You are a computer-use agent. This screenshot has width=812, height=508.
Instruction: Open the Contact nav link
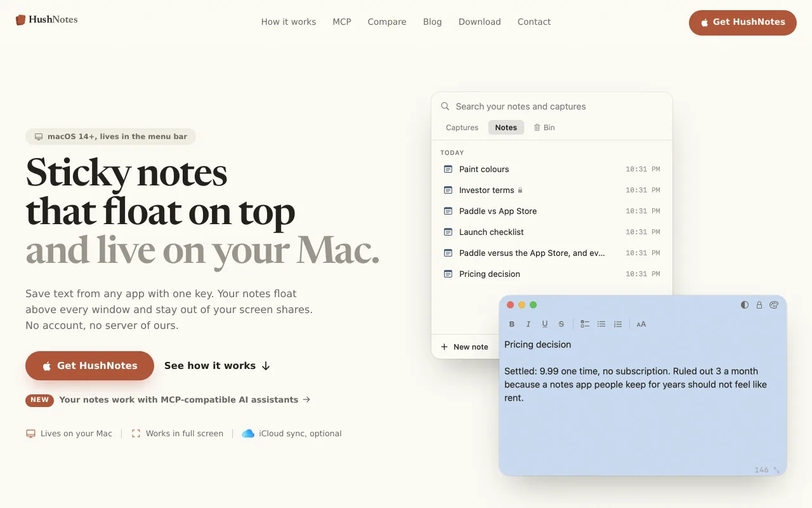(534, 22)
